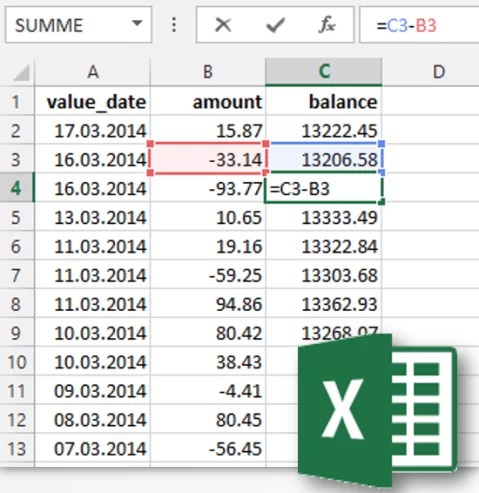The width and height of the screenshot is (479, 493).
Task: Select amount cell 94.86
Action: tap(208, 304)
